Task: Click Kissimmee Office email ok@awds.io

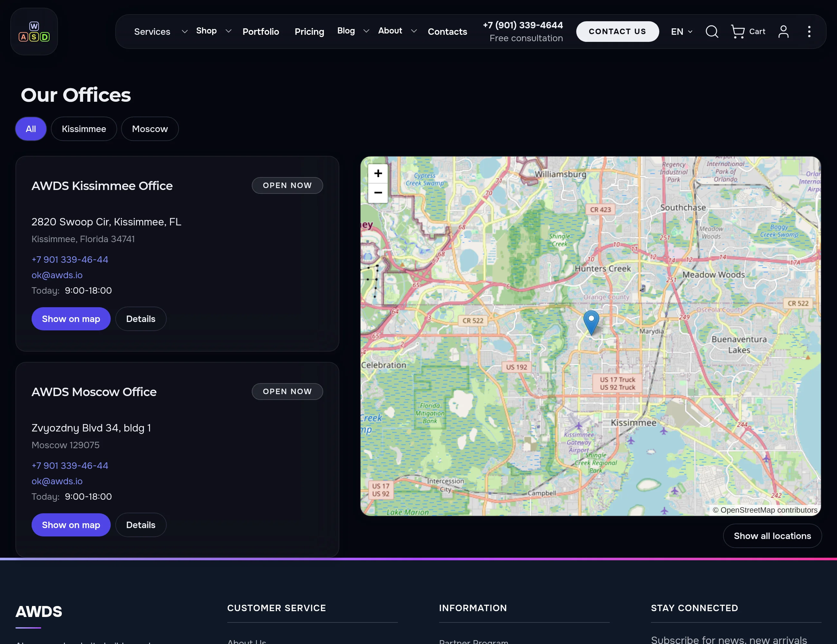Action: (x=57, y=275)
